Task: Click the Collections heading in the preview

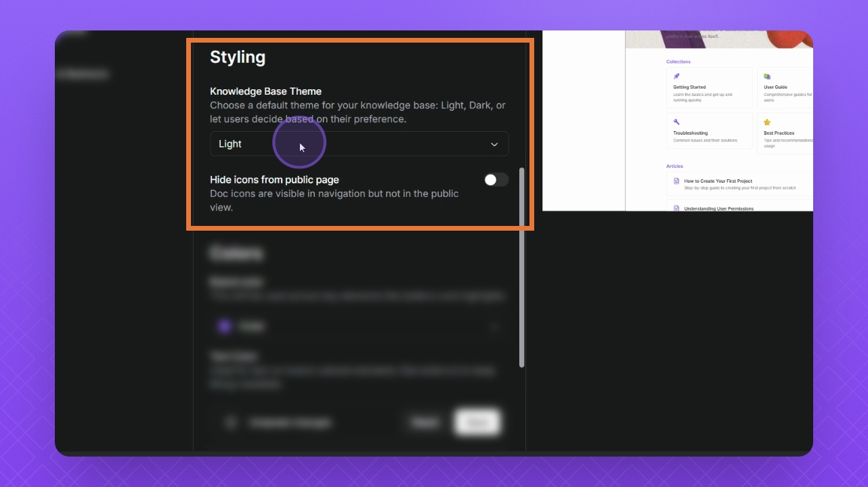Action: (x=678, y=62)
